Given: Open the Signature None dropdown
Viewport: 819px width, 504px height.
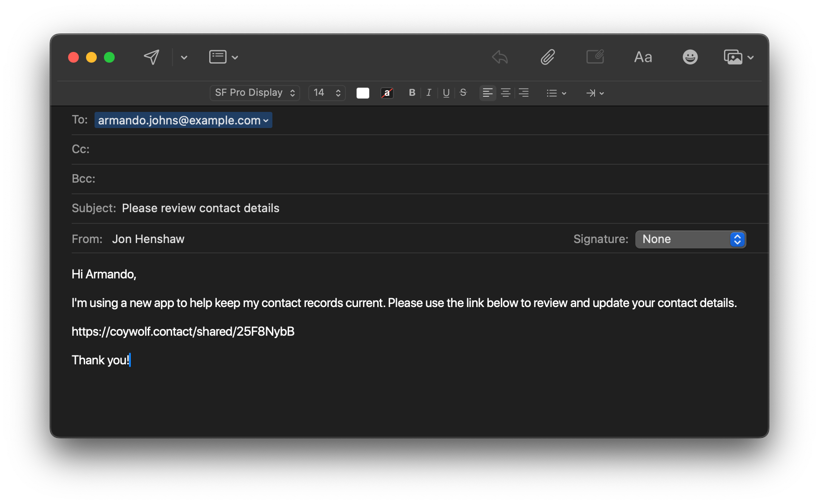Looking at the screenshot, I should [690, 239].
